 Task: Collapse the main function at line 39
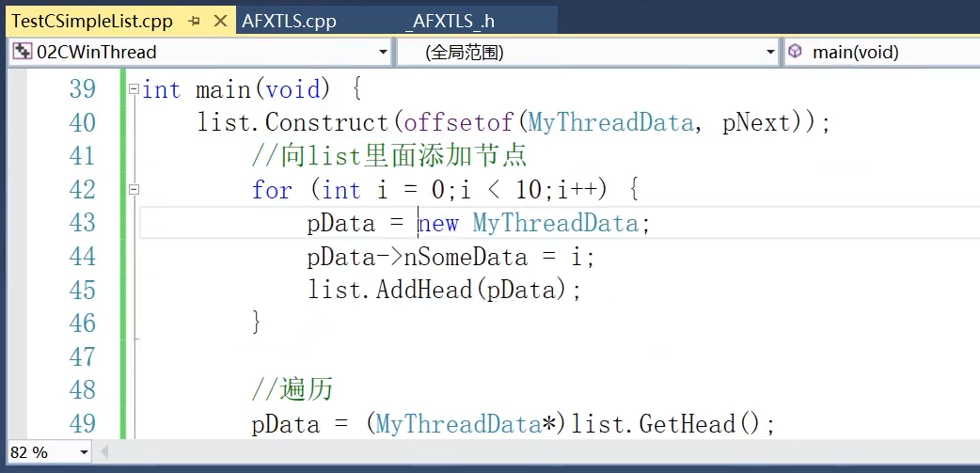pyautogui.click(x=134, y=89)
